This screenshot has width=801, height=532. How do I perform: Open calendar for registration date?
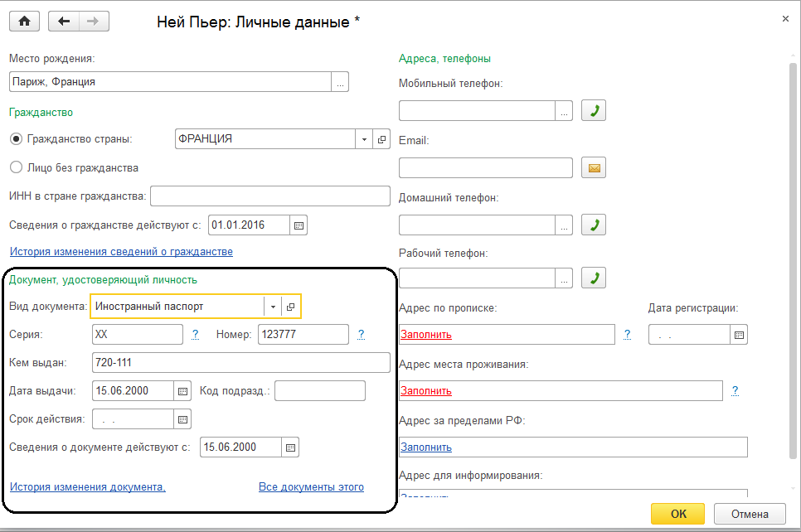[739, 335]
